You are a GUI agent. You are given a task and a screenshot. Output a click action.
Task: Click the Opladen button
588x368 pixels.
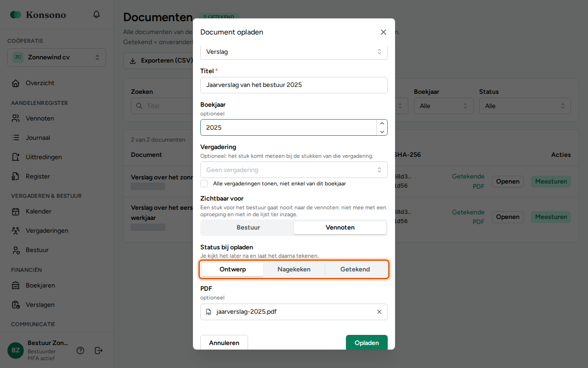coord(367,343)
